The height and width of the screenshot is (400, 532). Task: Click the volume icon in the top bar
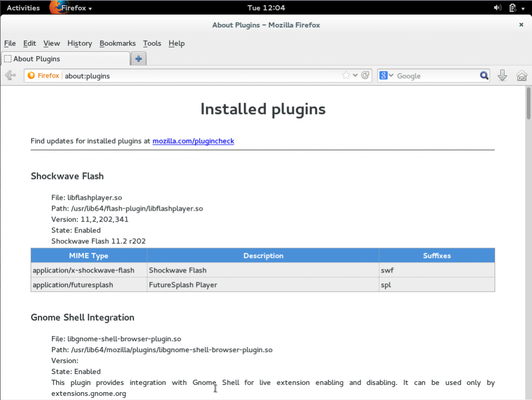click(x=497, y=7)
